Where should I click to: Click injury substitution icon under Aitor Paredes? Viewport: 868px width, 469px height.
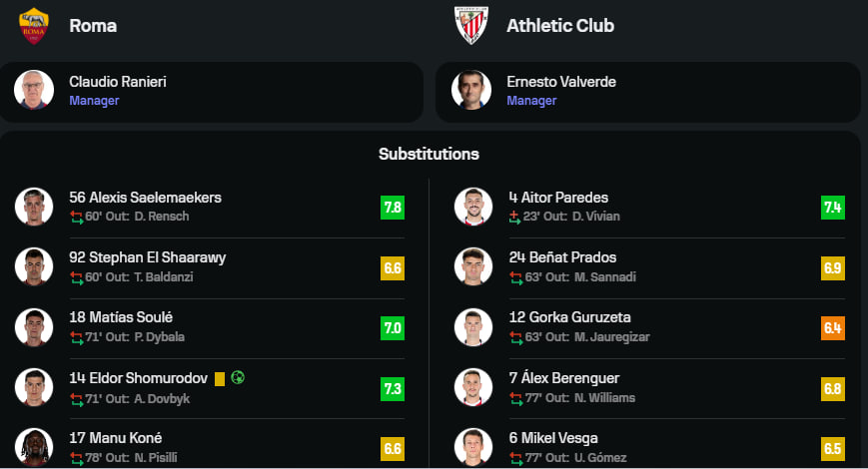coord(514,217)
